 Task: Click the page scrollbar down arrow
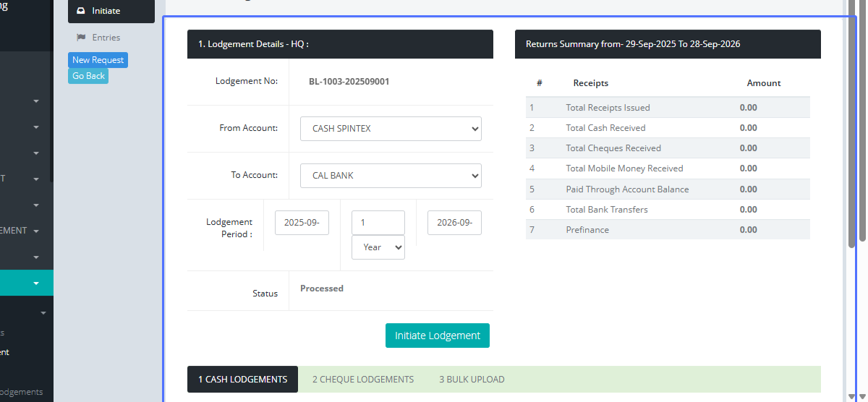click(x=861, y=396)
